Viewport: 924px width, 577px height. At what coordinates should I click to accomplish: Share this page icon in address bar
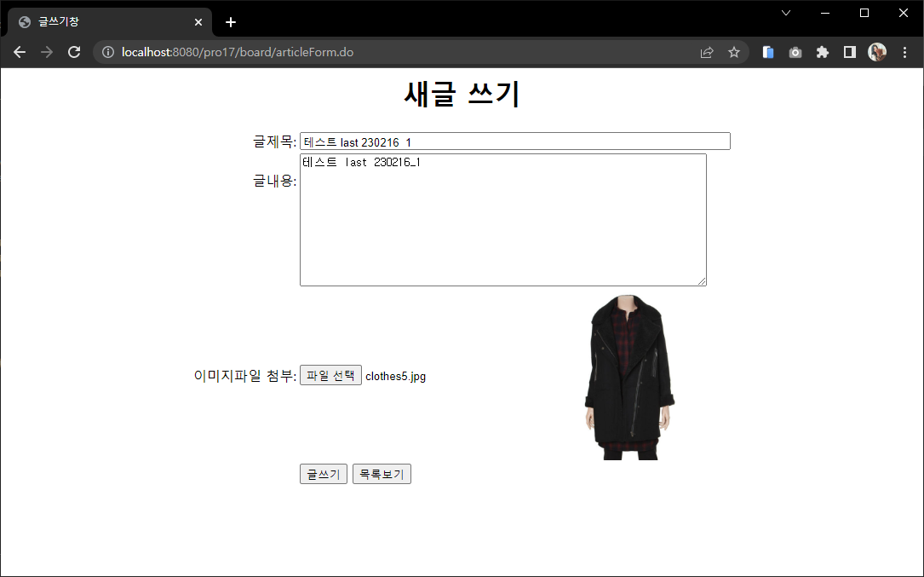click(x=707, y=52)
